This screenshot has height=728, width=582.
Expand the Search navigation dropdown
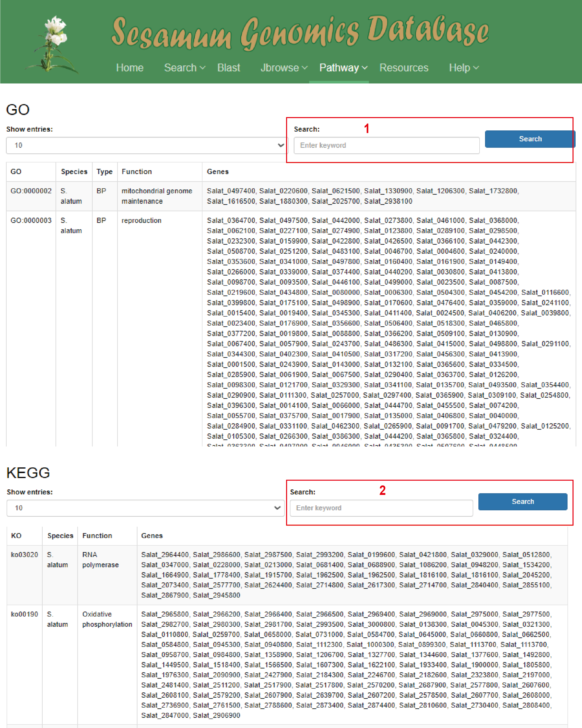(x=184, y=68)
